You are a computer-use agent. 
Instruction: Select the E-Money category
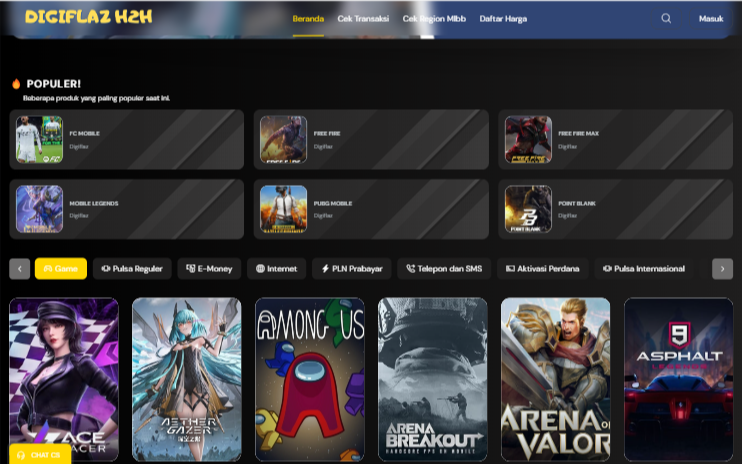pos(209,268)
